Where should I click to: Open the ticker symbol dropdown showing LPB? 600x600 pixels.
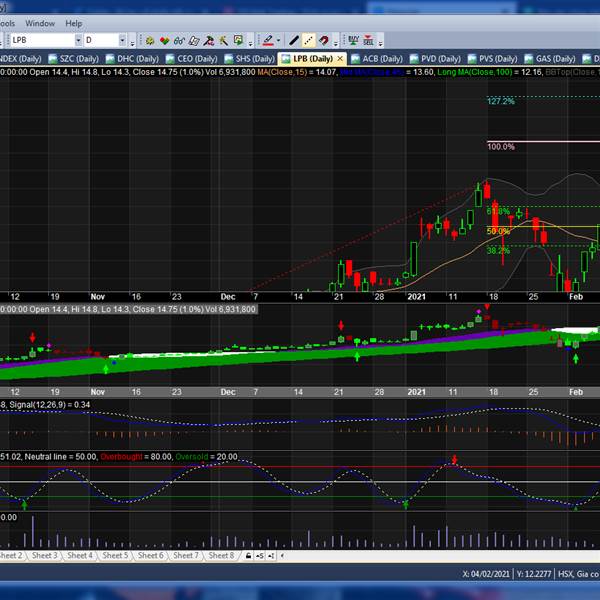(78, 40)
